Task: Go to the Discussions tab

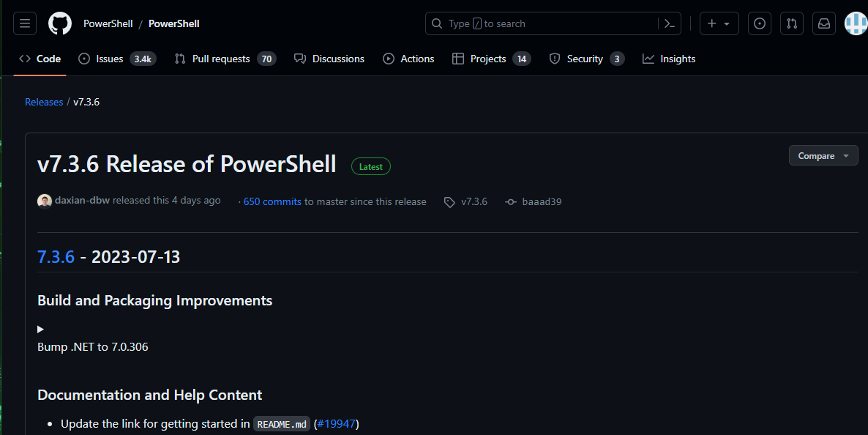Action: pos(329,59)
